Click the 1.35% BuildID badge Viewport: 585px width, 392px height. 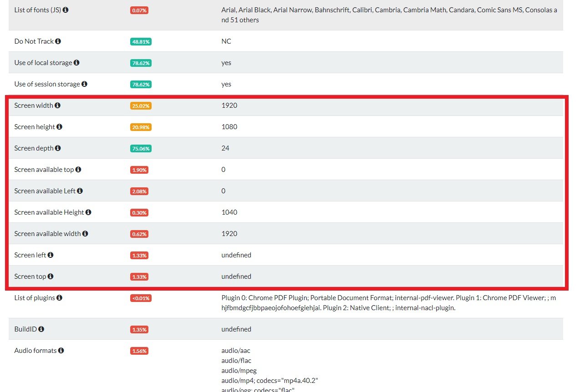click(x=139, y=330)
